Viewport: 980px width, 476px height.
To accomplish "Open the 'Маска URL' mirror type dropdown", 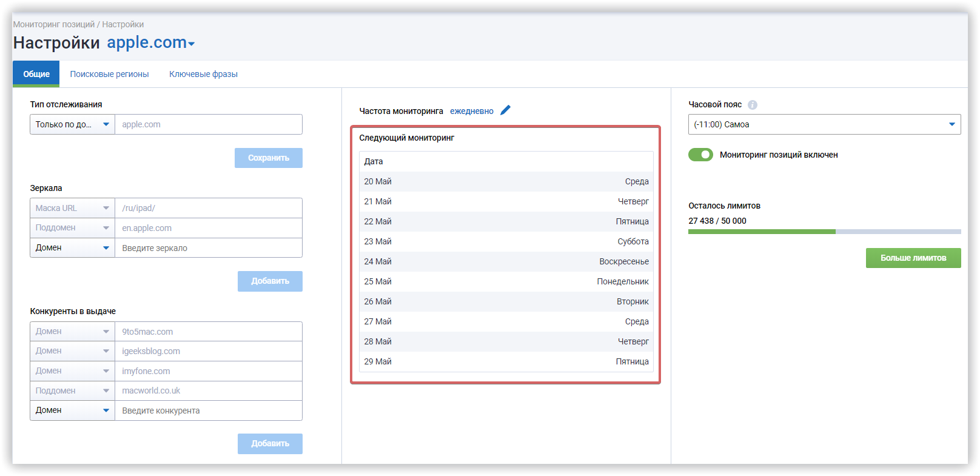I will (72, 208).
